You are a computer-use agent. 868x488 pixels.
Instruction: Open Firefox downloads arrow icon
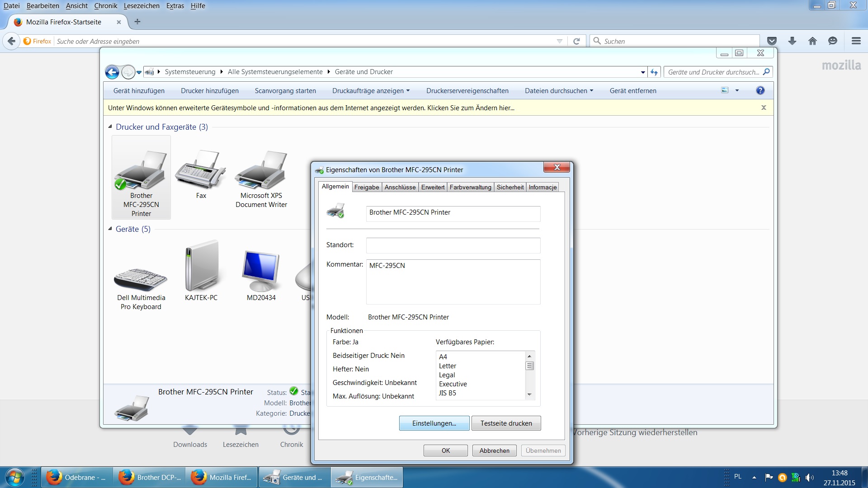pos(792,41)
